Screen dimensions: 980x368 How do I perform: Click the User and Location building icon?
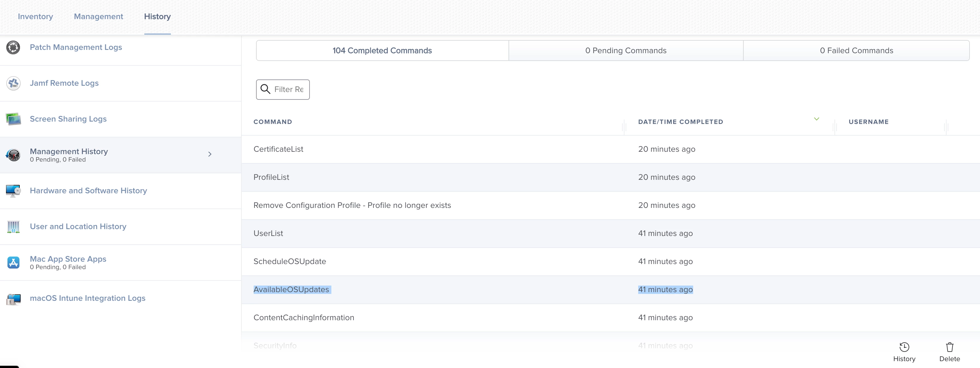point(13,227)
